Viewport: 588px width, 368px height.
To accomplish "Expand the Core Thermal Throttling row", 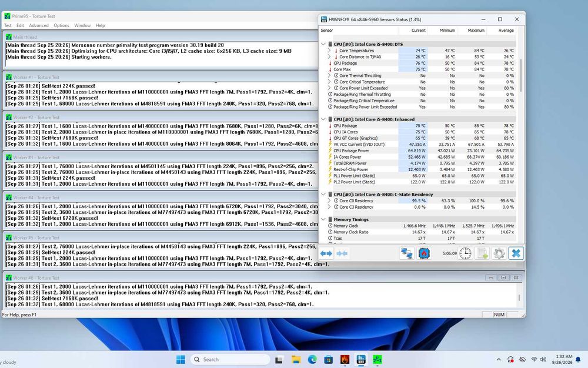I will (329, 76).
